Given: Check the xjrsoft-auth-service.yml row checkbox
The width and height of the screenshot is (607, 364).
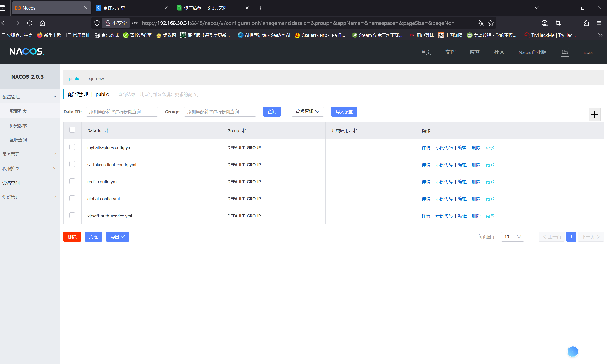Looking at the screenshot, I should click(x=72, y=215).
